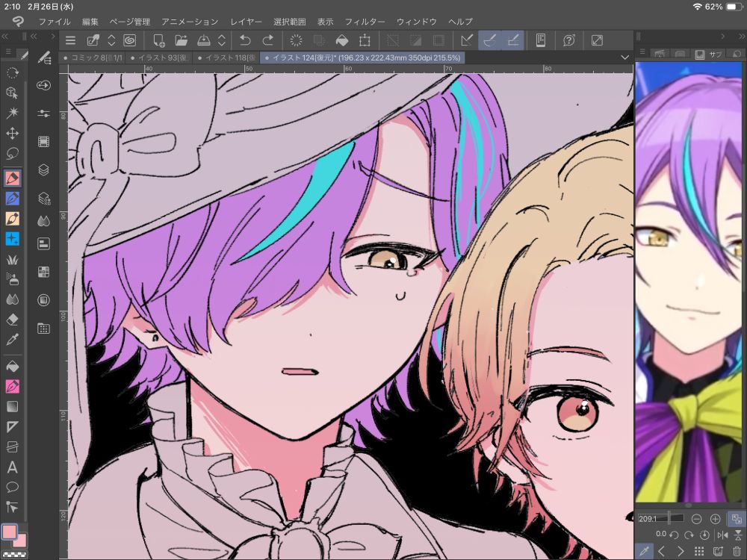The width and height of the screenshot is (747, 560).
Task: Open Sub View palette hamburger menu
Action: pyautogui.click(x=642, y=52)
